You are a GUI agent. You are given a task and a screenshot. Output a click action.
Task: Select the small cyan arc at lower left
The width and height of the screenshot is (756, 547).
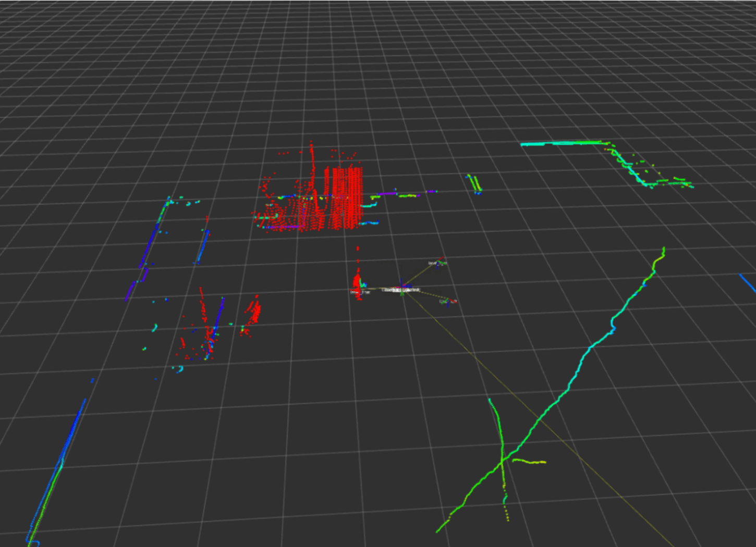[x=179, y=370]
